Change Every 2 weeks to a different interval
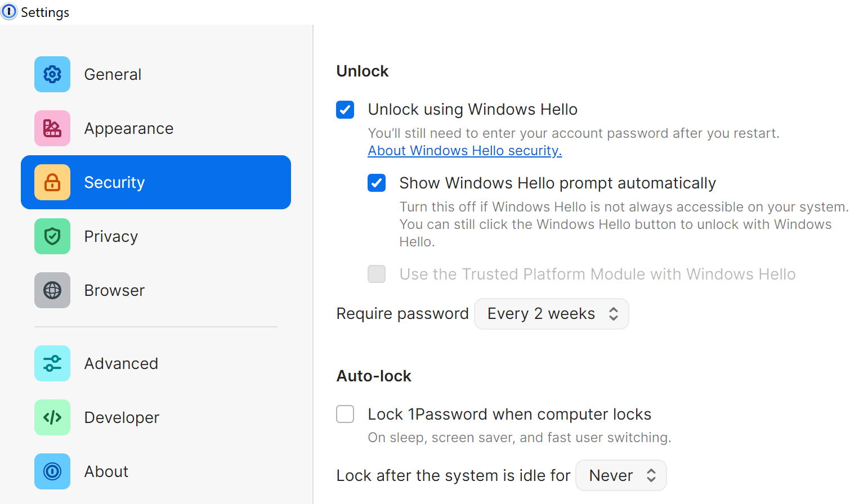Image resolution: width=850 pixels, height=504 pixels. click(551, 313)
